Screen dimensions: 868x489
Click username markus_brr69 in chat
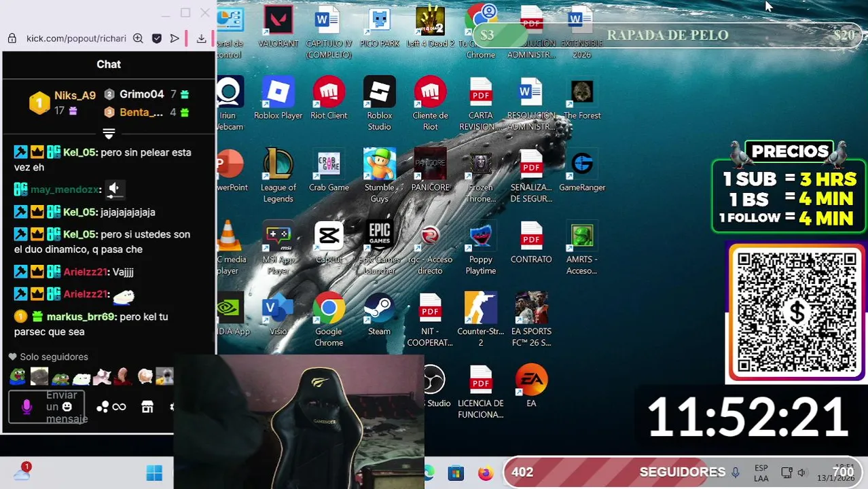click(82, 316)
